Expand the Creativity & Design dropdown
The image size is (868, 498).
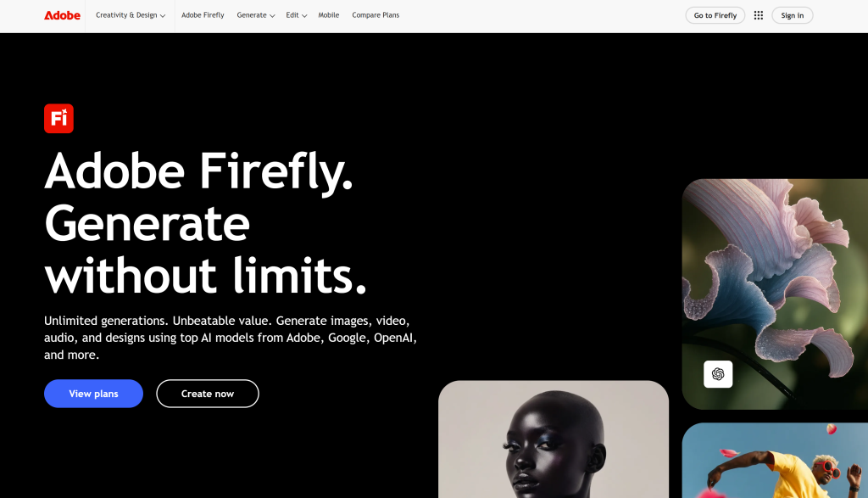tap(131, 15)
